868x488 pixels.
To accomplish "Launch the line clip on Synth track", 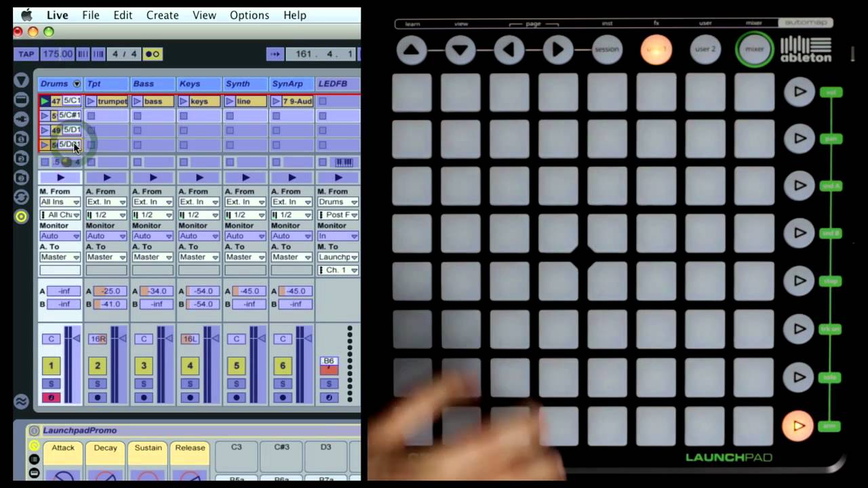I will pyautogui.click(x=229, y=101).
